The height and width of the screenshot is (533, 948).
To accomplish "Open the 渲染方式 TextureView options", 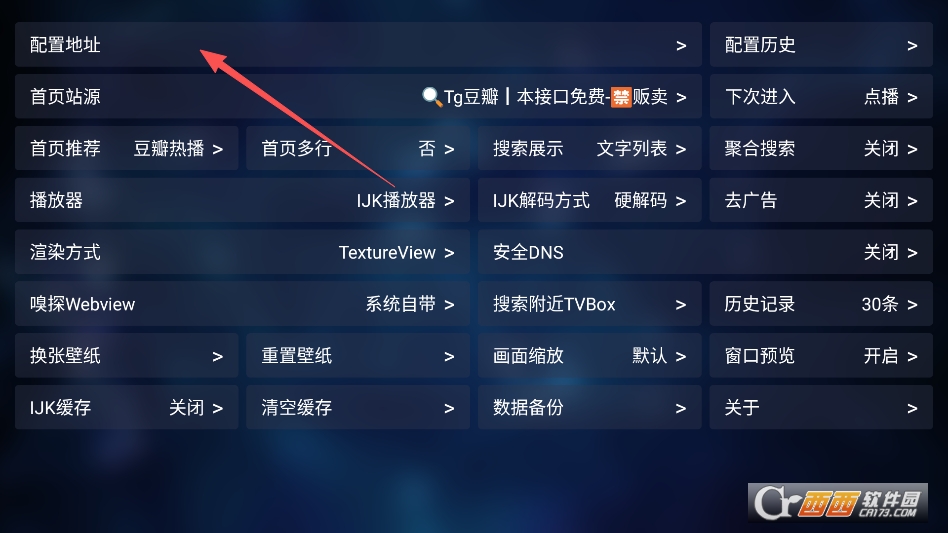I will (242, 252).
